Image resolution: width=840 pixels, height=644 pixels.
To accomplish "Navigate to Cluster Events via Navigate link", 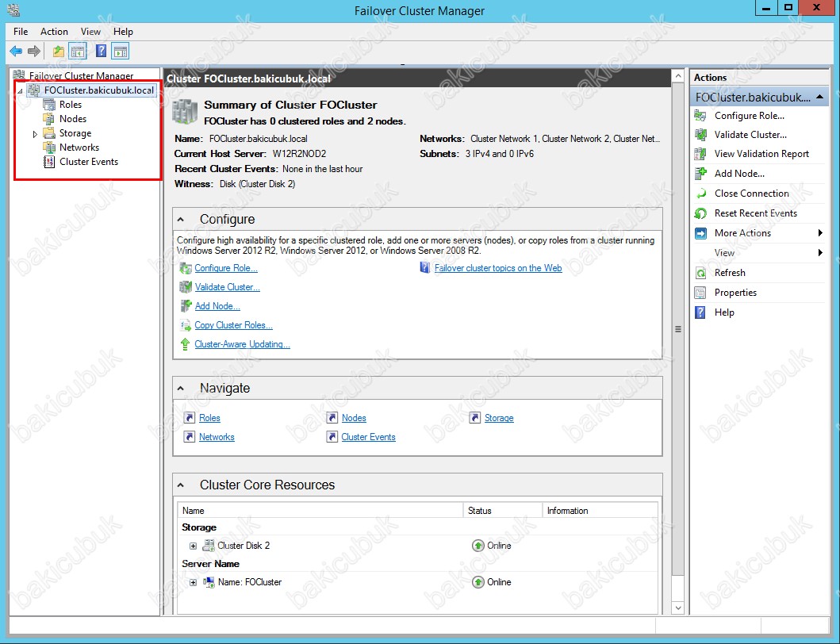I will (369, 437).
